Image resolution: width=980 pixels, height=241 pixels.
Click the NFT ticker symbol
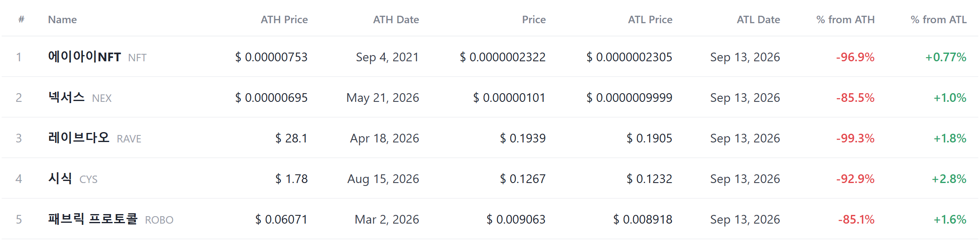[137, 58]
